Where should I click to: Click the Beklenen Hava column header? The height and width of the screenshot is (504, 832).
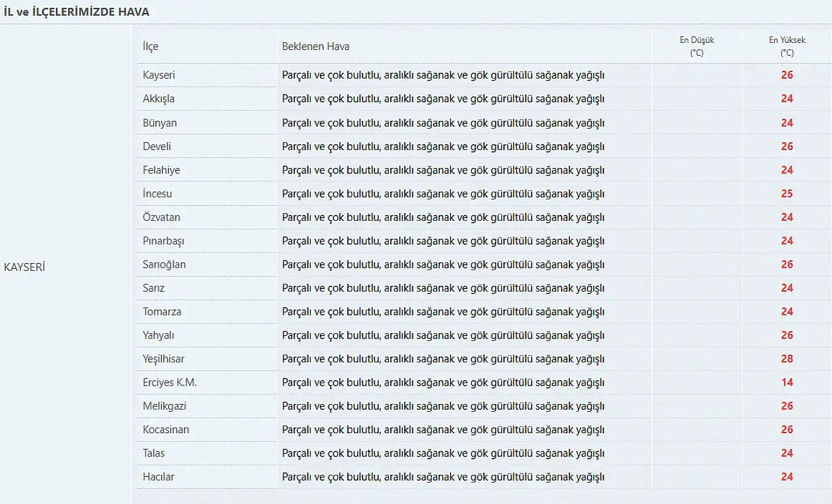point(316,47)
